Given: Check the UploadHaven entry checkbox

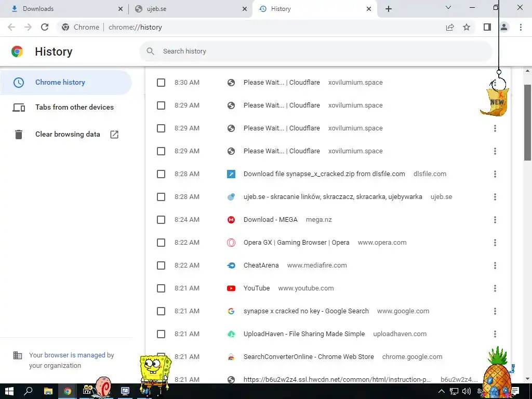Looking at the screenshot, I should pyautogui.click(x=161, y=334).
